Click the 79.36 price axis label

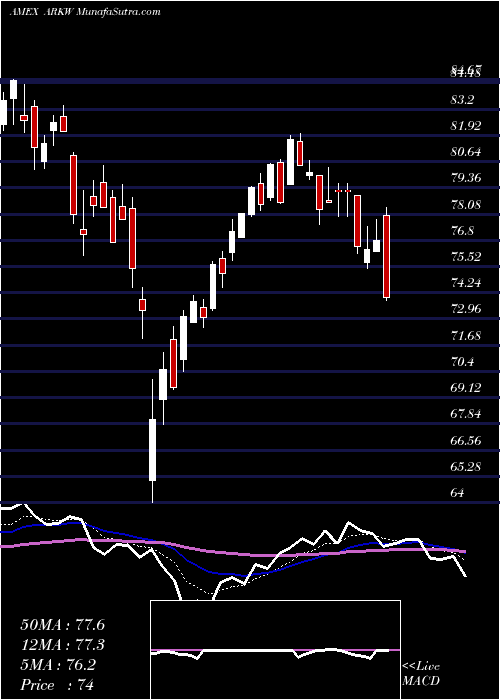click(x=467, y=178)
